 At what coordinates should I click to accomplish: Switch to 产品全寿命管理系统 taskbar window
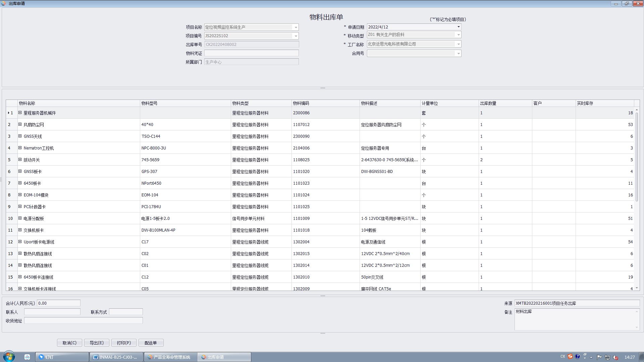point(170,357)
